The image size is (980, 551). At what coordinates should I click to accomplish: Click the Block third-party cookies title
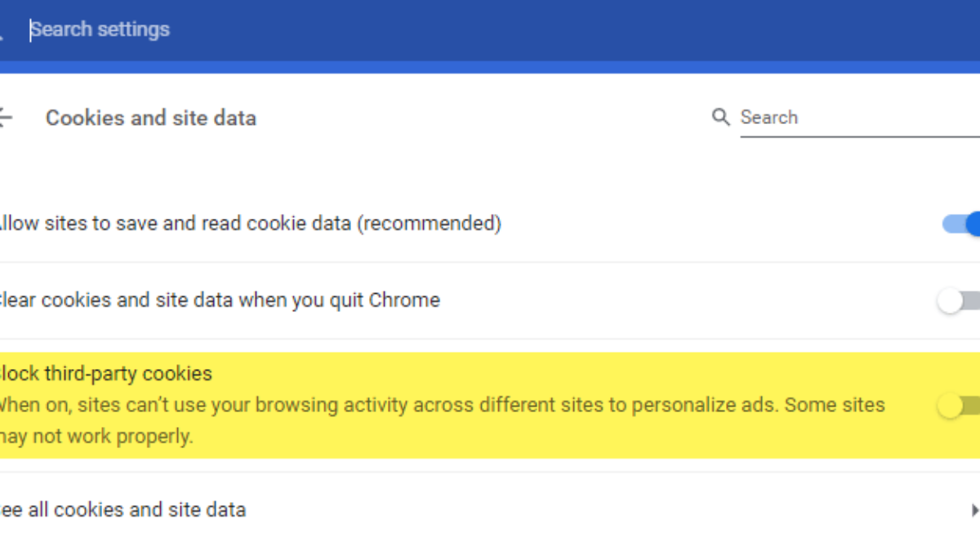(x=106, y=374)
